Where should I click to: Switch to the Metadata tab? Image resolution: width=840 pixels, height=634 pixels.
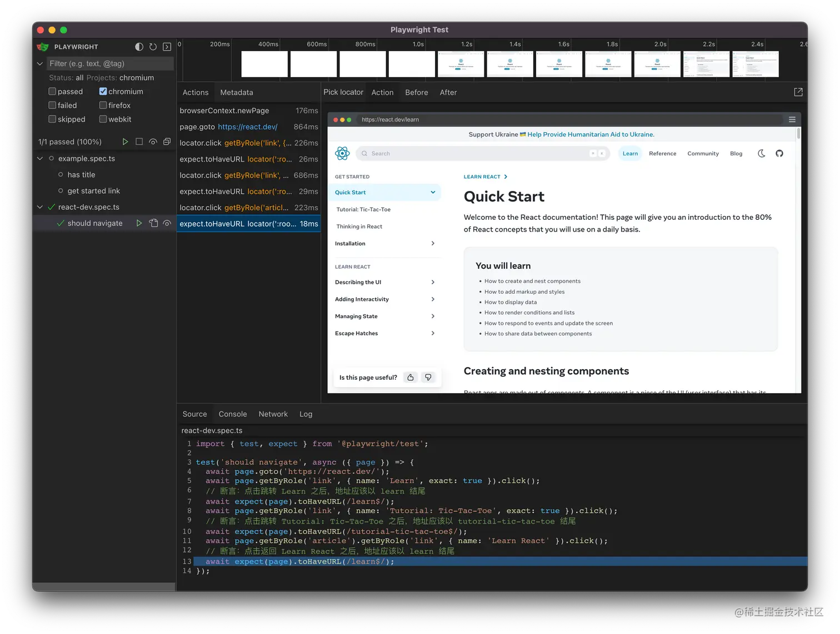click(x=237, y=93)
